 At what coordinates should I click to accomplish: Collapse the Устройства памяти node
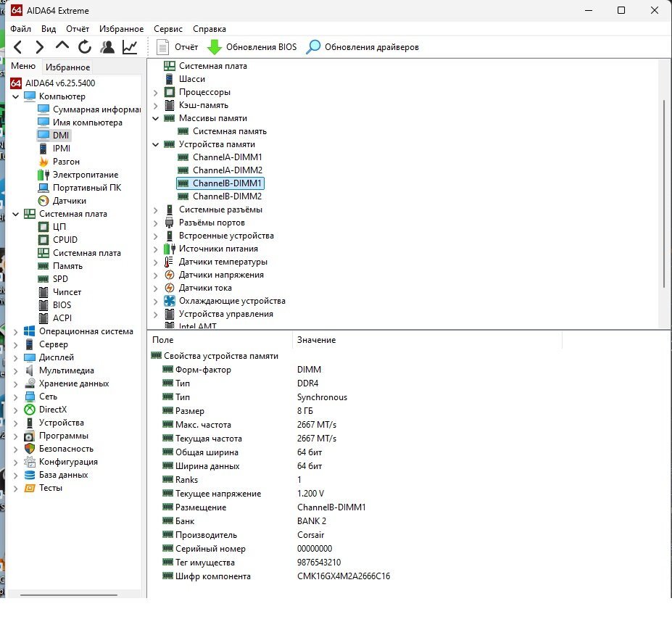tap(156, 144)
